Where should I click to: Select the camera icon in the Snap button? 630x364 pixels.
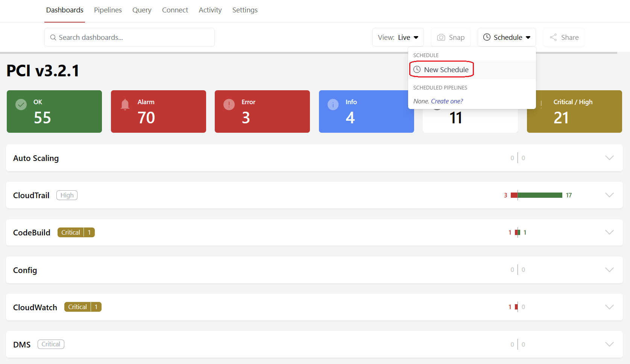(x=441, y=37)
